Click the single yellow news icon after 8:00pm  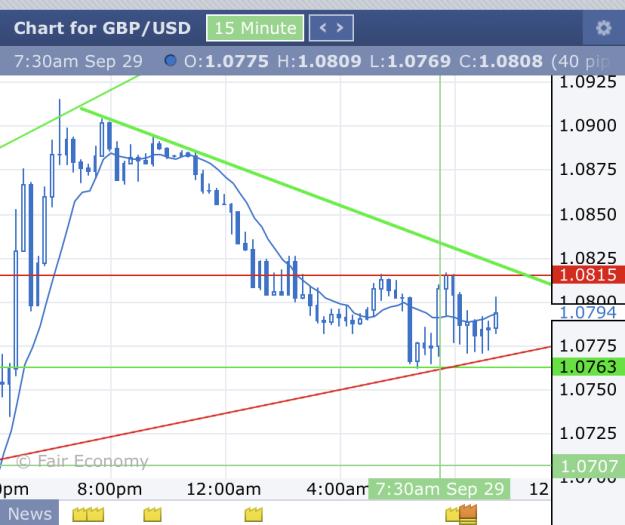point(152,514)
